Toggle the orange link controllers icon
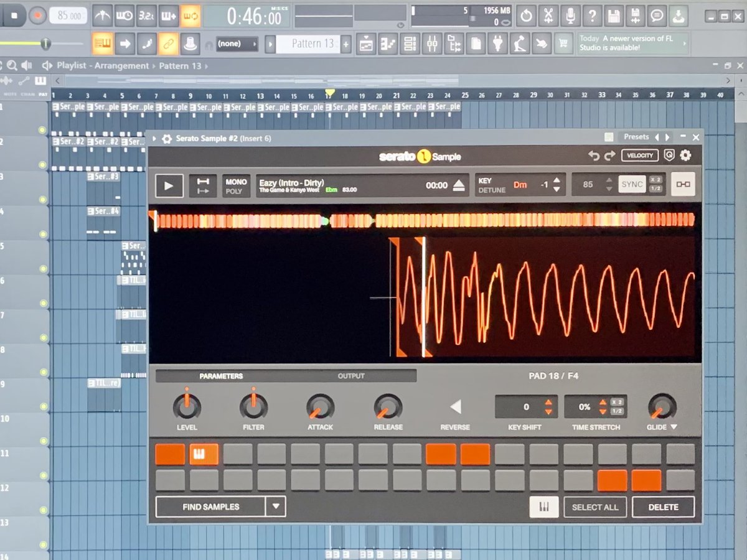The height and width of the screenshot is (560, 747). (168, 44)
